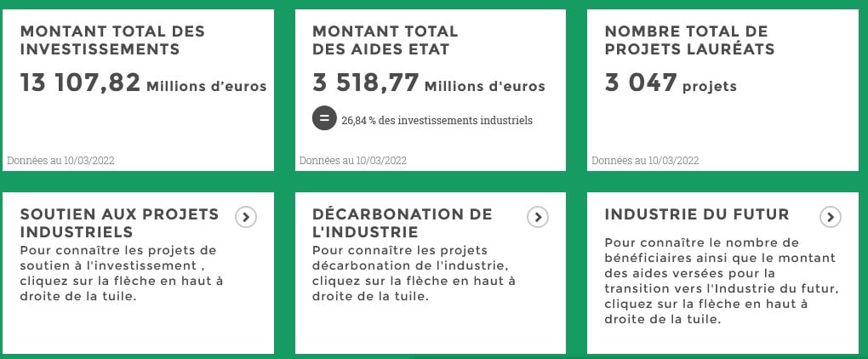Select the Nombre total de projets lauréats heading
868x359 pixels.
(x=689, y=40)
